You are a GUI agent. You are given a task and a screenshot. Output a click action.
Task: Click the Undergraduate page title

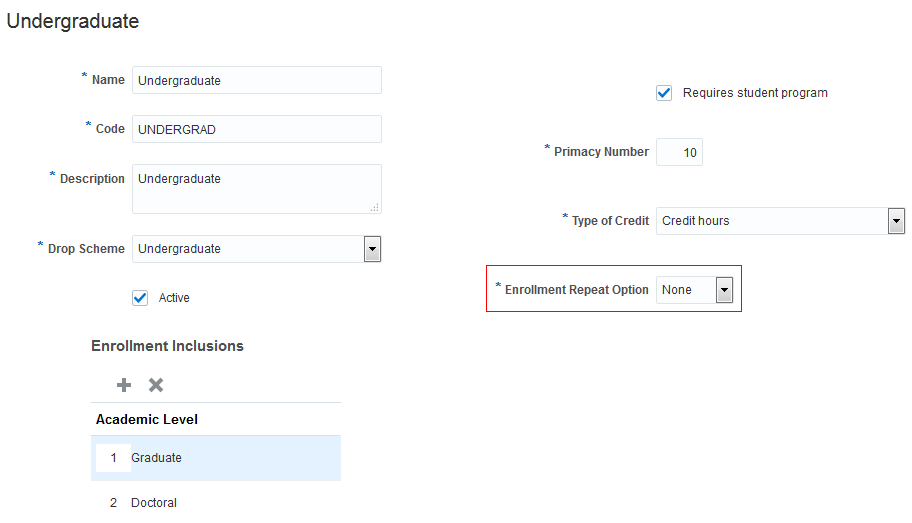(73, 21)
